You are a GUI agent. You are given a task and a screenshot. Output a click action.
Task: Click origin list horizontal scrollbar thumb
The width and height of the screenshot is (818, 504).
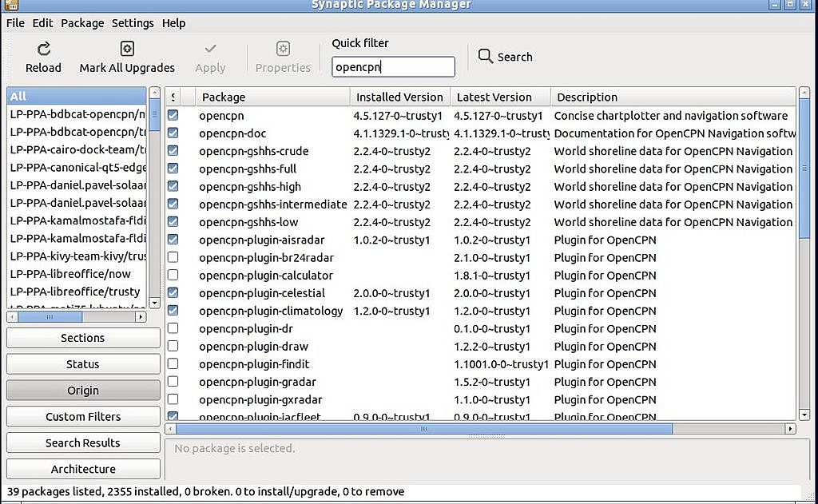50,316
